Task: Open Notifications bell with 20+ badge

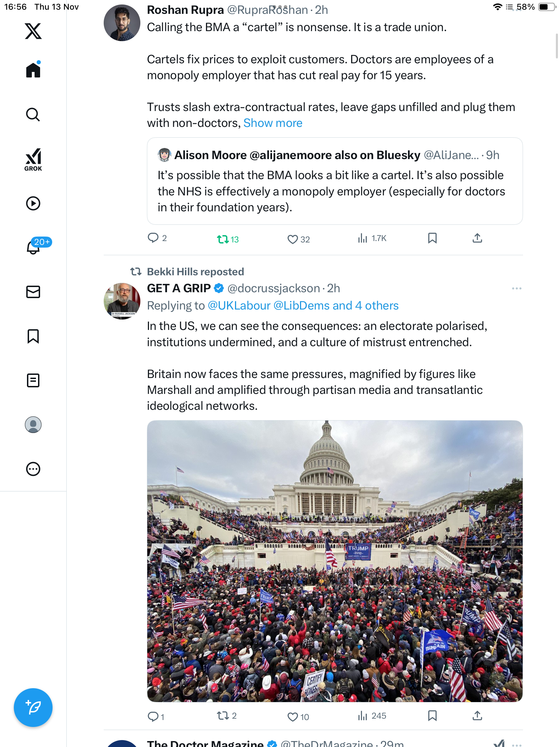Action: (x=34, y=247)
